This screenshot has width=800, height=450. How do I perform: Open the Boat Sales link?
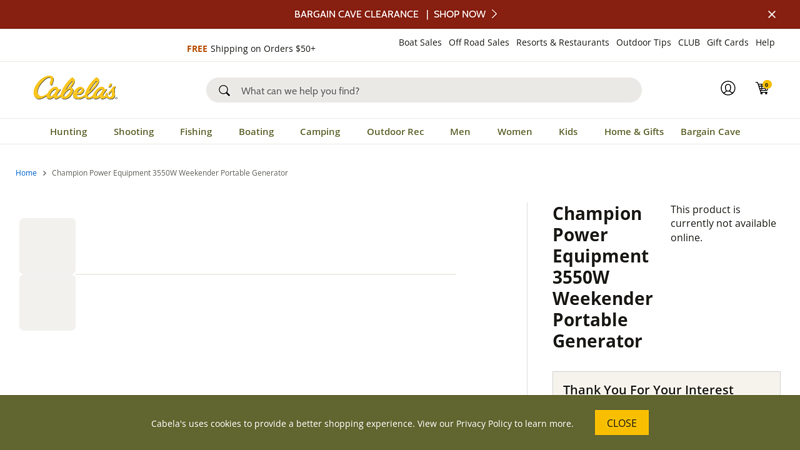pos(420,42)
